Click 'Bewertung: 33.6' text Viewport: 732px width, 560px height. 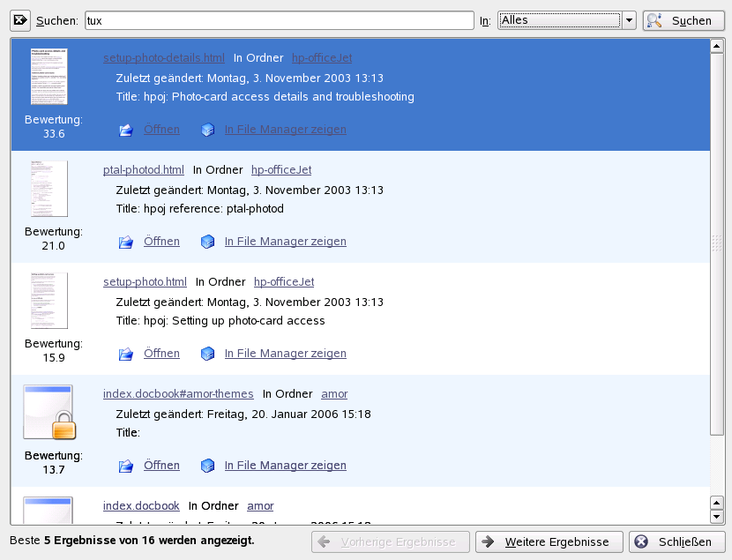pos(54,126)
